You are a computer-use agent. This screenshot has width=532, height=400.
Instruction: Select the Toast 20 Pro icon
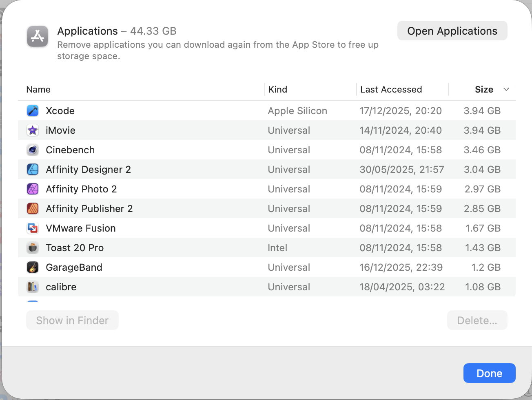tap(33, 248)
